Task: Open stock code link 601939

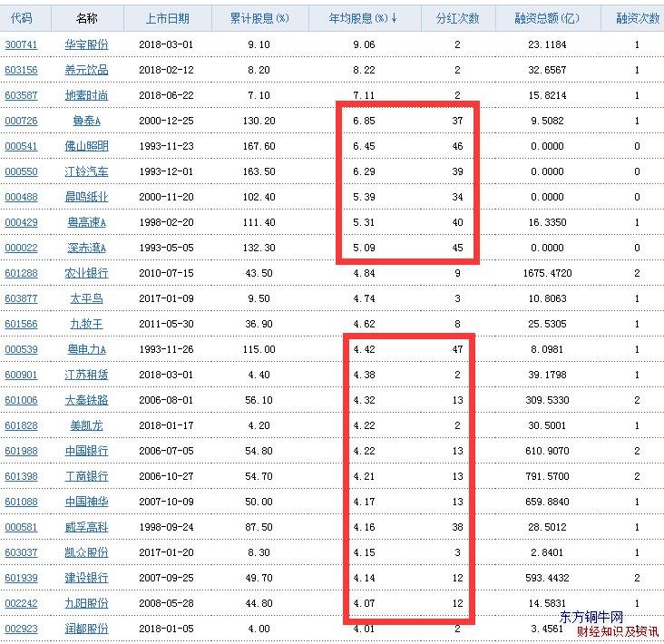Action: (21, 578)
